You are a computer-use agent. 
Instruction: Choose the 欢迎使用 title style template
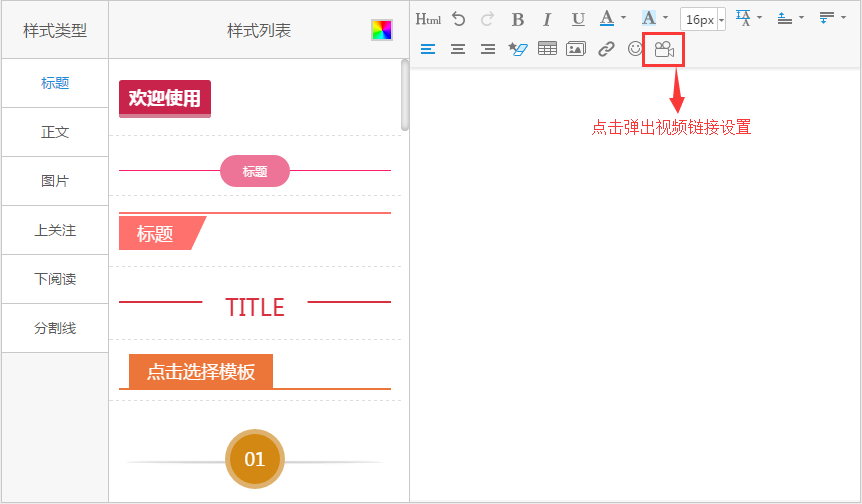tap(165, 98)
